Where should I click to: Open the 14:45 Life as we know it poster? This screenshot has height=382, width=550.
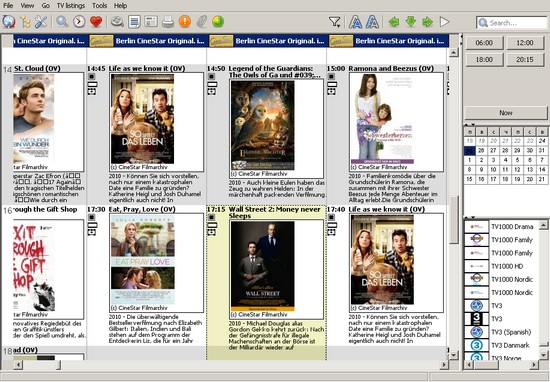[x=142, y=119]
